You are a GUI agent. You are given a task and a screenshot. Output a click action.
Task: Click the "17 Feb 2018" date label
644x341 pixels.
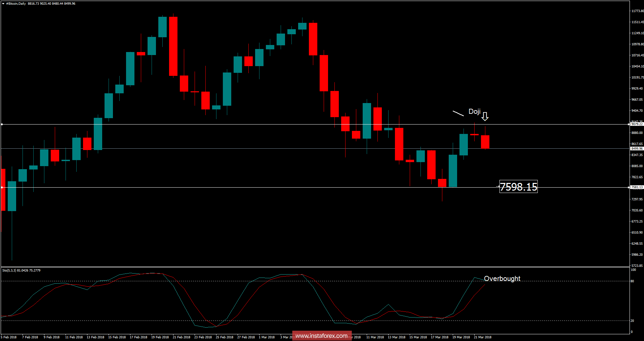[138, 337]
